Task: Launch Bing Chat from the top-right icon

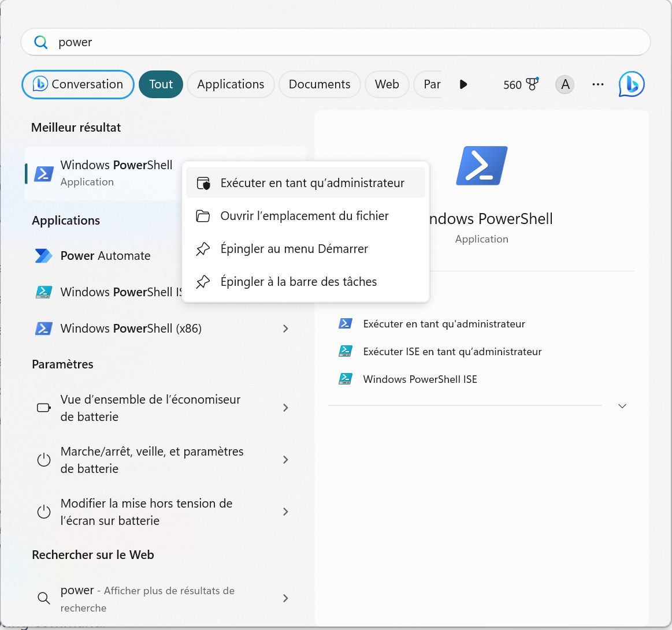Action: click(632, 84)
